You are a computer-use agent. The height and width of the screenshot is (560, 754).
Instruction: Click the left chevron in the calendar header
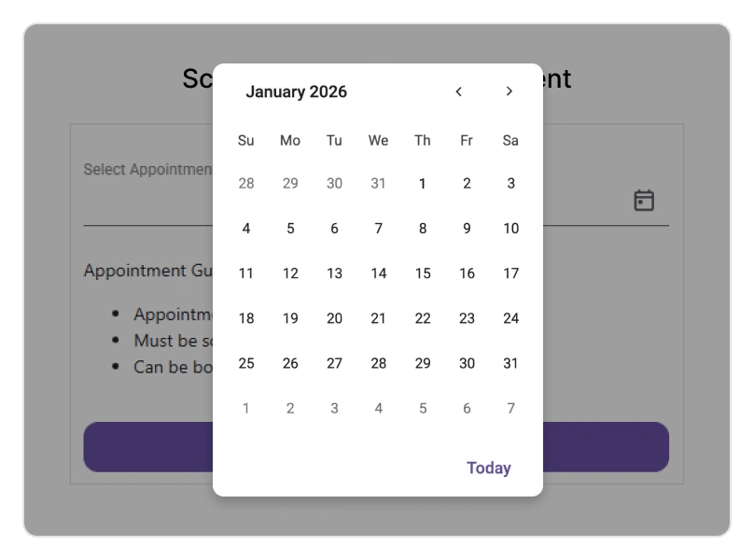pyautogui.click(x=458, y=91)
